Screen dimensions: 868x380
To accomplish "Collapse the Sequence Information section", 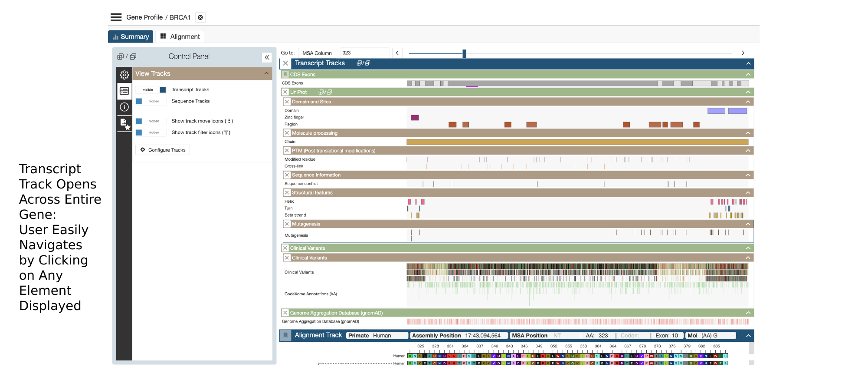I will (x=748, y=175).
